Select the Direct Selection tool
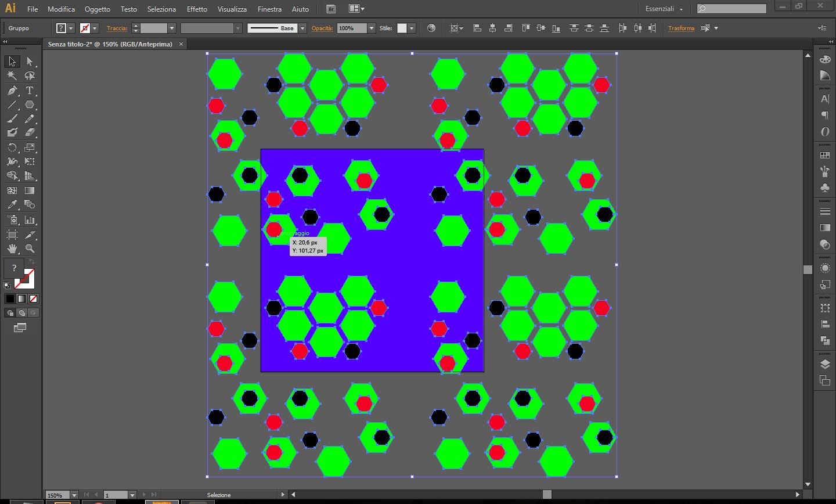This screenshot has height=504, width=836. (x=30, y=62)
